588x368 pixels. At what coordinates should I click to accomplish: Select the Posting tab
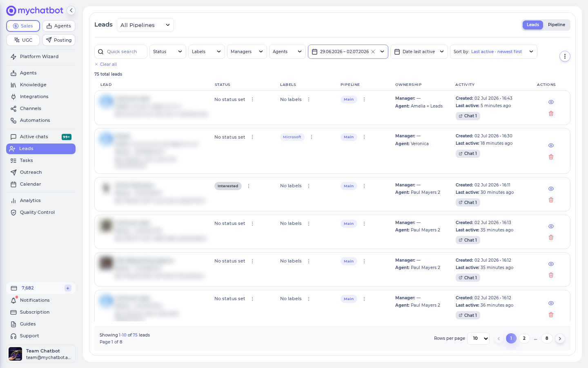(59, 40)
